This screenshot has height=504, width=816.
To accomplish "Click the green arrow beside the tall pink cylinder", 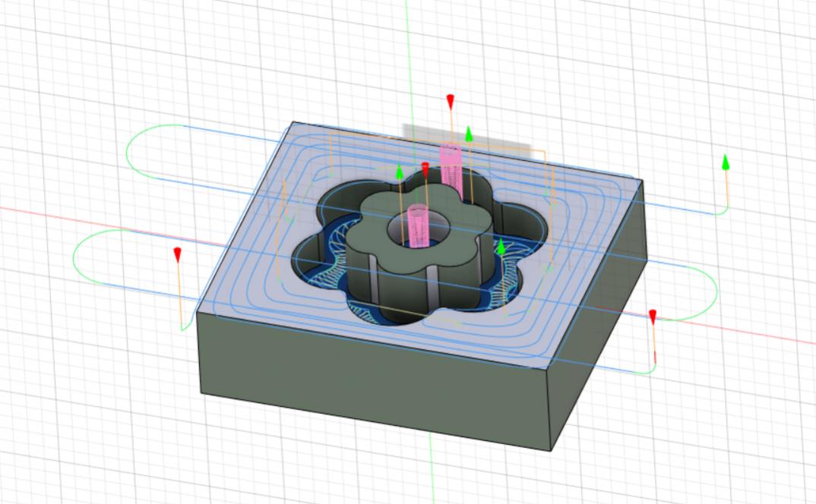I will tap(469, 134).
